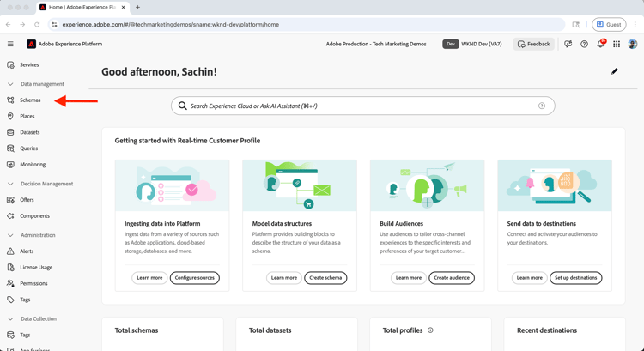Click the Adobe Experience Platform logo
The height and width of the screenshot is (351, 644).
32,44
